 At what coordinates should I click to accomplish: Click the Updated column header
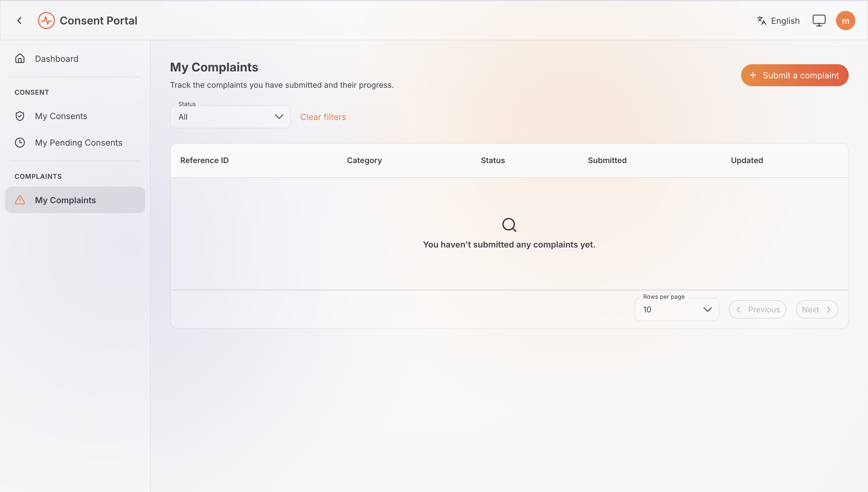click(x=747, y=160)
